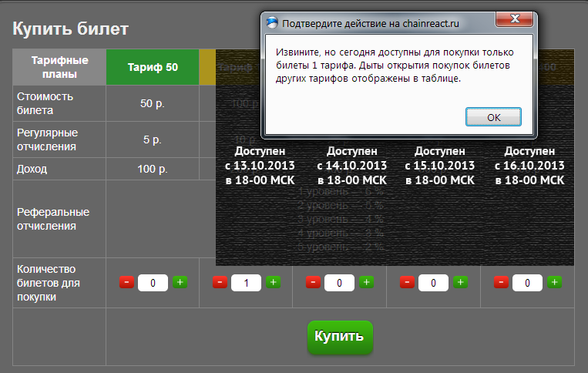Click the plus button in the Тариф 50 column
Viewport: 588px width, 373px height.
(x=179, y=283)
